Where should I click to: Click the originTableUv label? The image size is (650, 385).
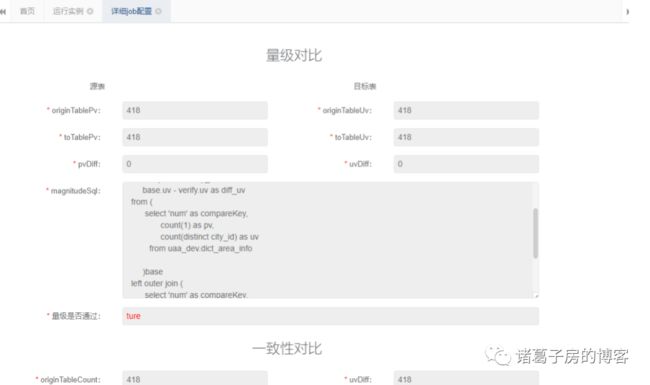pyautogui.click(x=344, y=110)
